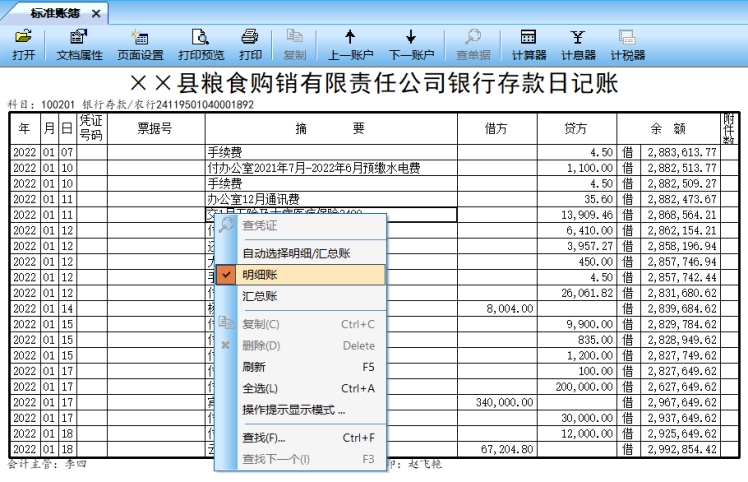Open 页面设置 page setup
The width and height of the screenshot is (748, 482).
(x=140, y=45)
